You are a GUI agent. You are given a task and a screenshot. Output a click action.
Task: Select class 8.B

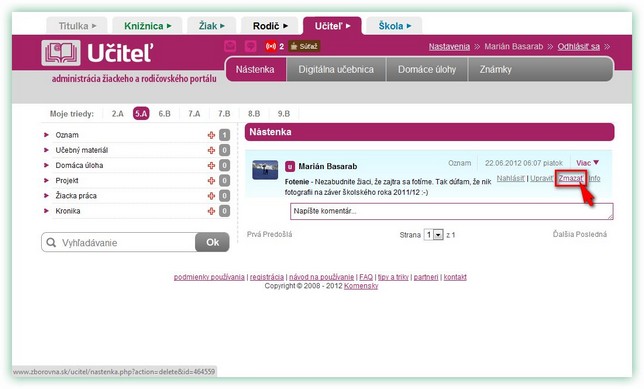coord(253,114)
